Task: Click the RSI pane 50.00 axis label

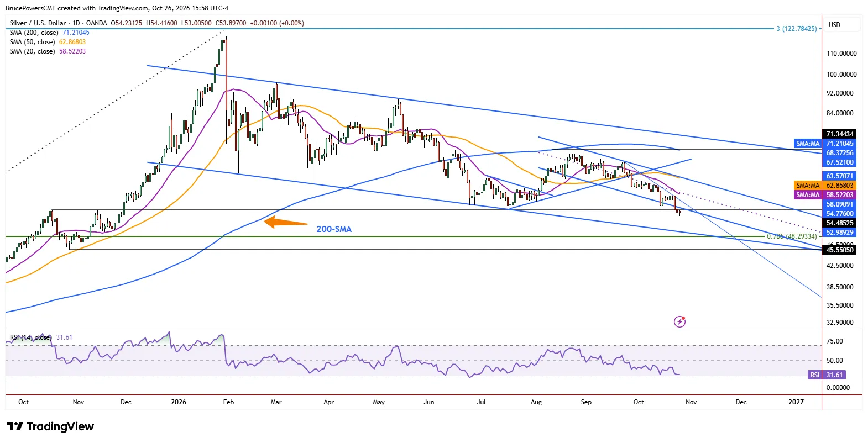Action: coord(835,361)
